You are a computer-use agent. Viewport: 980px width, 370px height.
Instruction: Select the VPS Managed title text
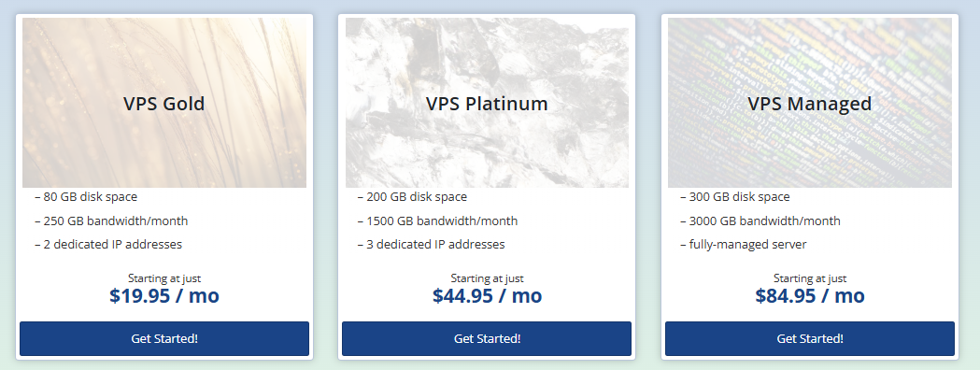click(810, 104)
